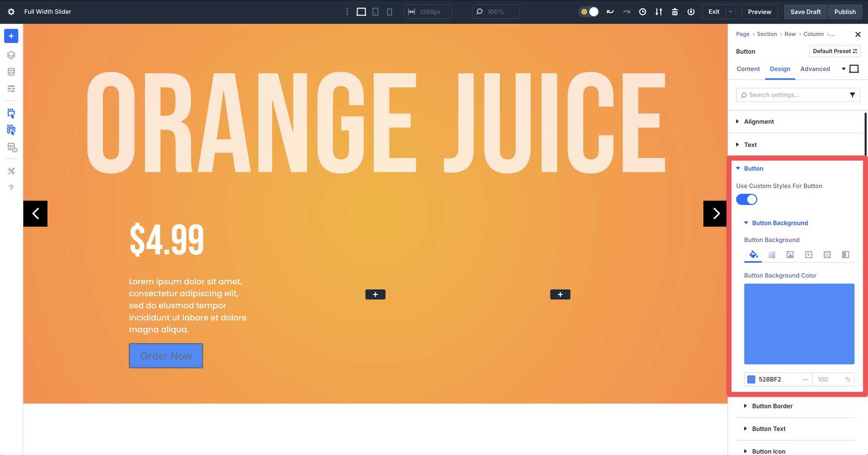Image resolution: width=868 pixels, height=455 pixels.
Task: Save the page as draft
Action: [x=805, y=12]
